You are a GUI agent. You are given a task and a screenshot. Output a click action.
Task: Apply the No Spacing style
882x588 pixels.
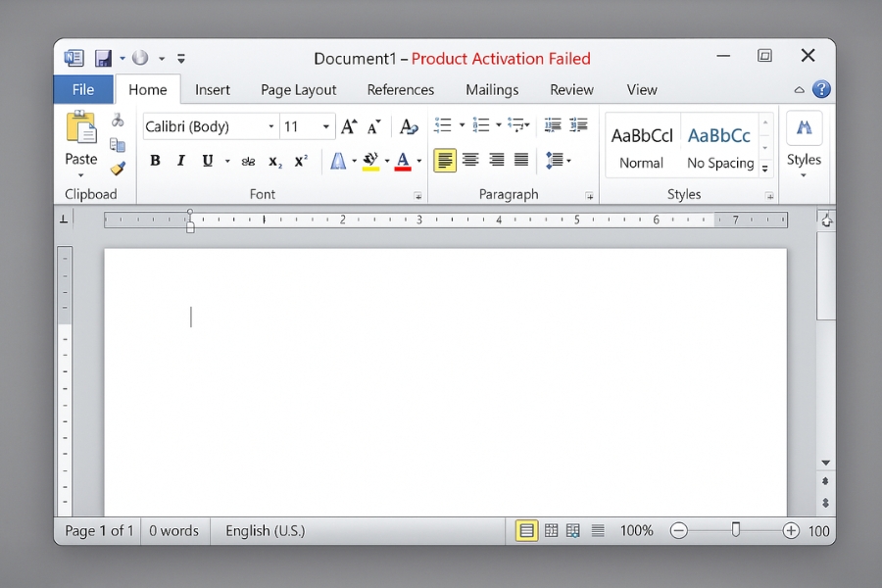[720, 146]
